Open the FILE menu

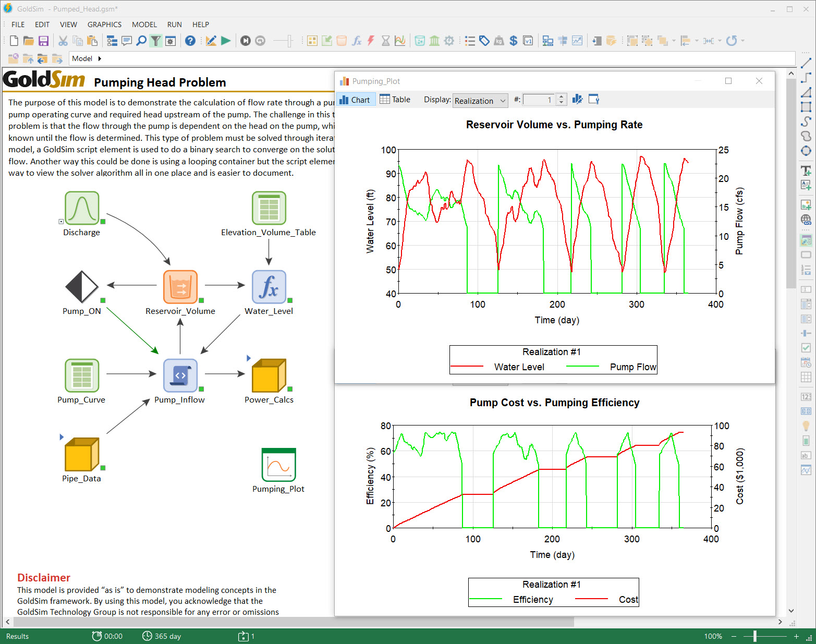click(18, 25)
